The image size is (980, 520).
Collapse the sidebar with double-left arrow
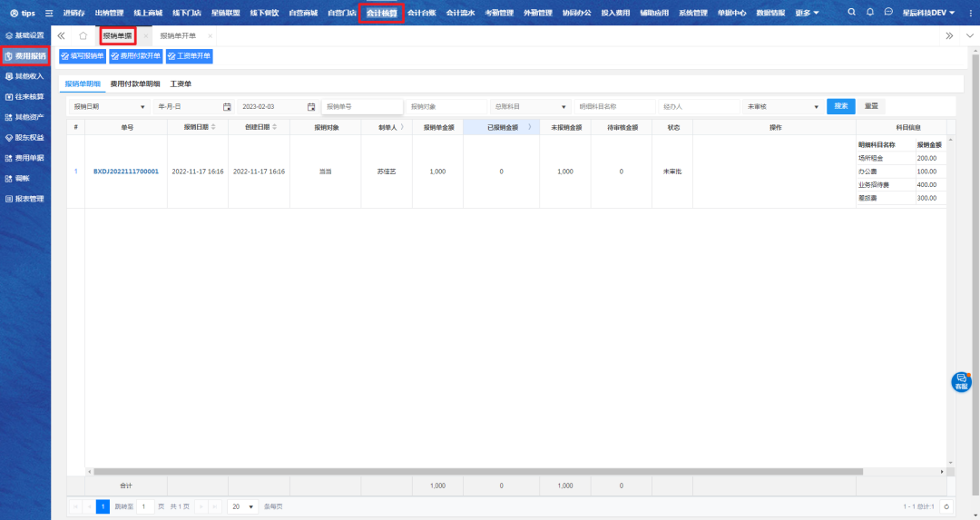tap(62, 35)
